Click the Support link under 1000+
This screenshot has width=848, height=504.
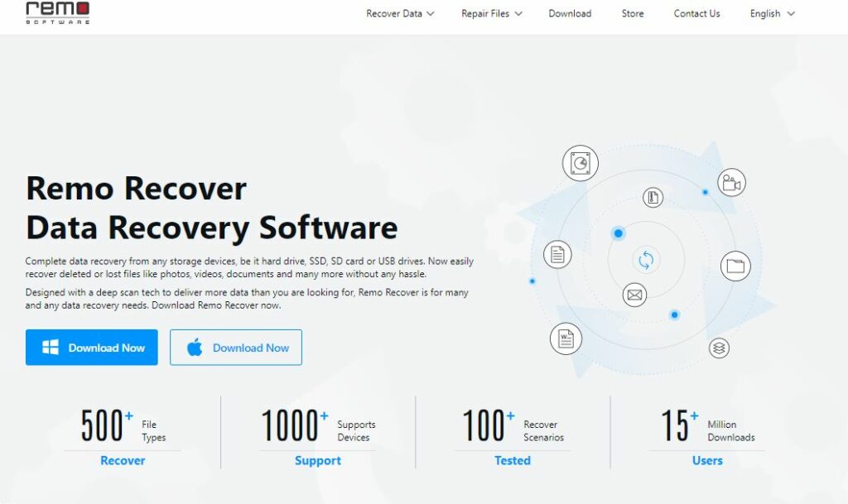[x=318, y=460]
